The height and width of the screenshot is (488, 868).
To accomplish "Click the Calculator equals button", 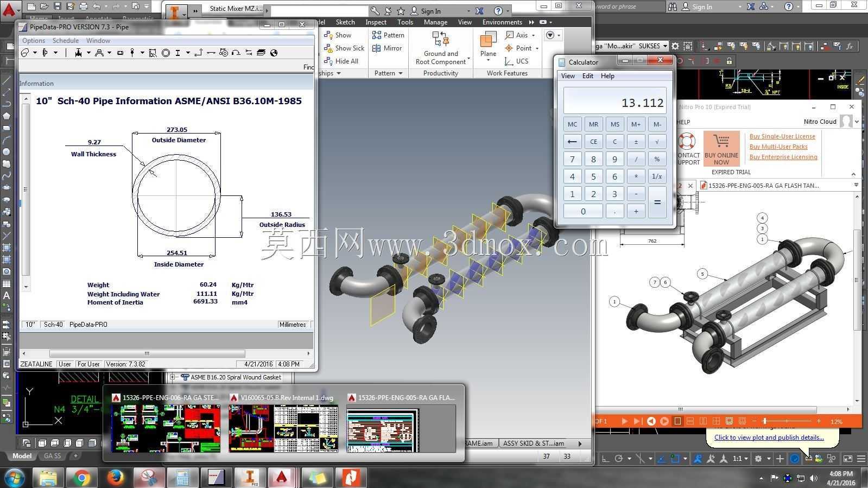I will click(657, 202).
